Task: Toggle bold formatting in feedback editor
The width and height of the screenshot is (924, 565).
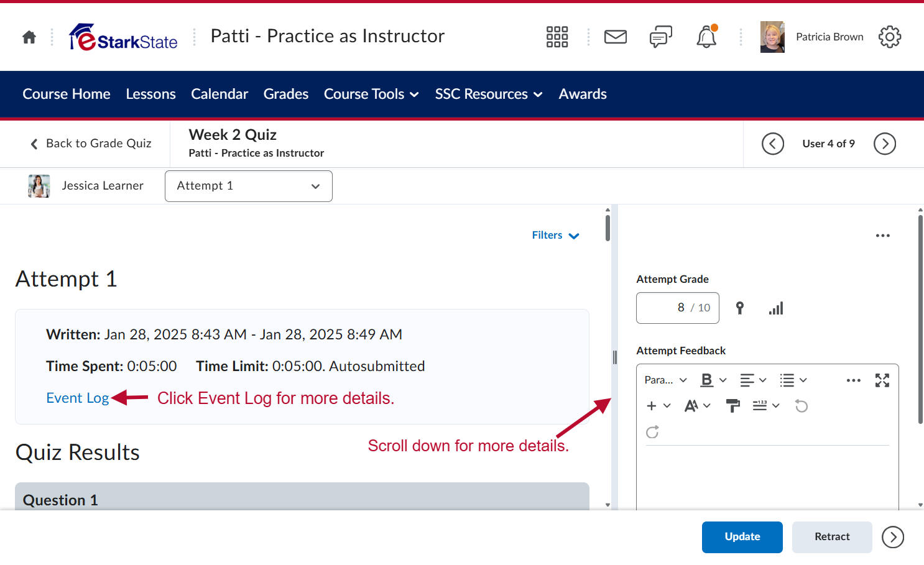Action: click(707, 380)
